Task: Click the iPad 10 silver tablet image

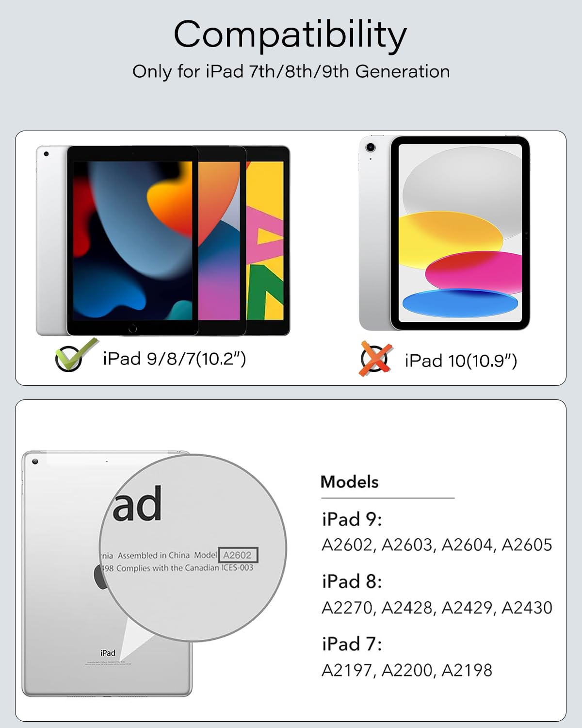Action: click(445, 233)
